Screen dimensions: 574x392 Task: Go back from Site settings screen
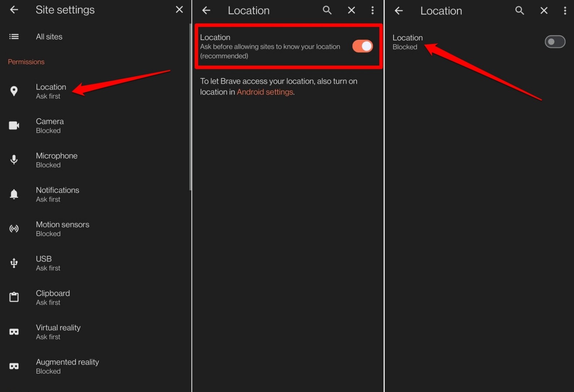(14, 10)
